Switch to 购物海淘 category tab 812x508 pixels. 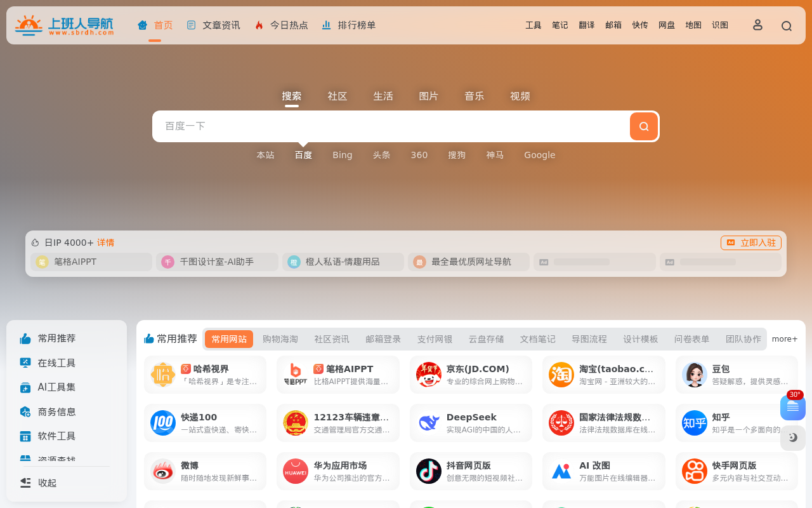tap(280, 339)
